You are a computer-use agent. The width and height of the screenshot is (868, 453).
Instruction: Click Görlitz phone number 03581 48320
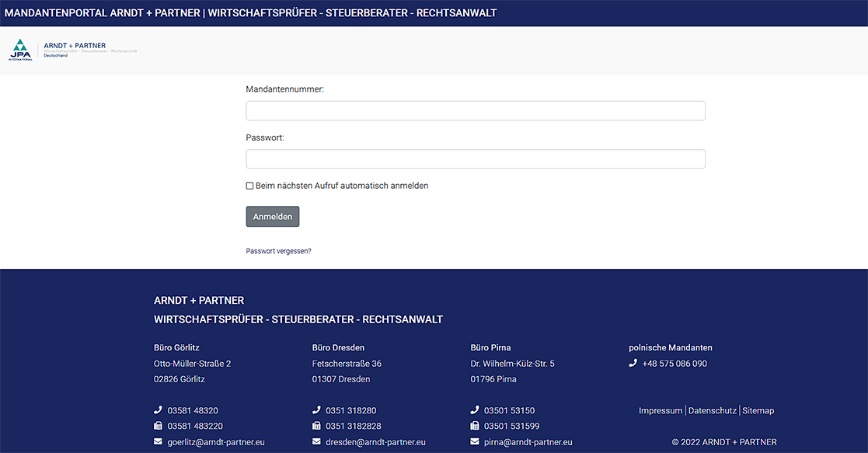pos(193,410)
